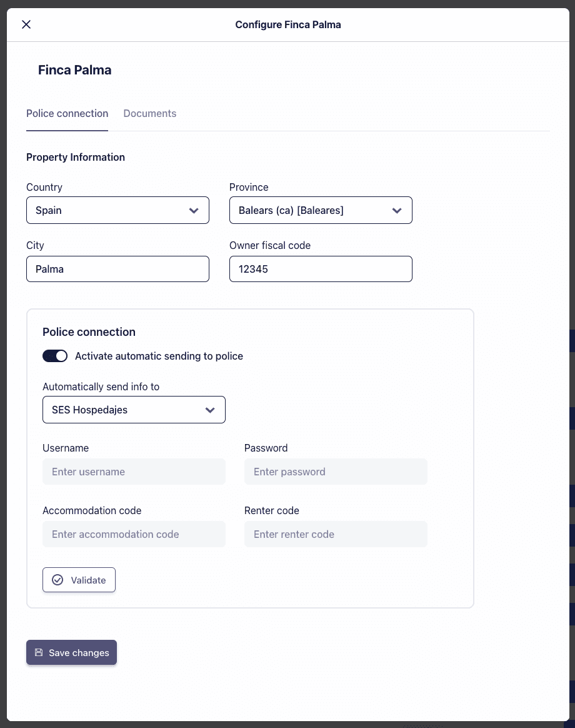Close the Configure Finca Palma dialog
Screen dimensions: 575x728
[x=26, y=24]
